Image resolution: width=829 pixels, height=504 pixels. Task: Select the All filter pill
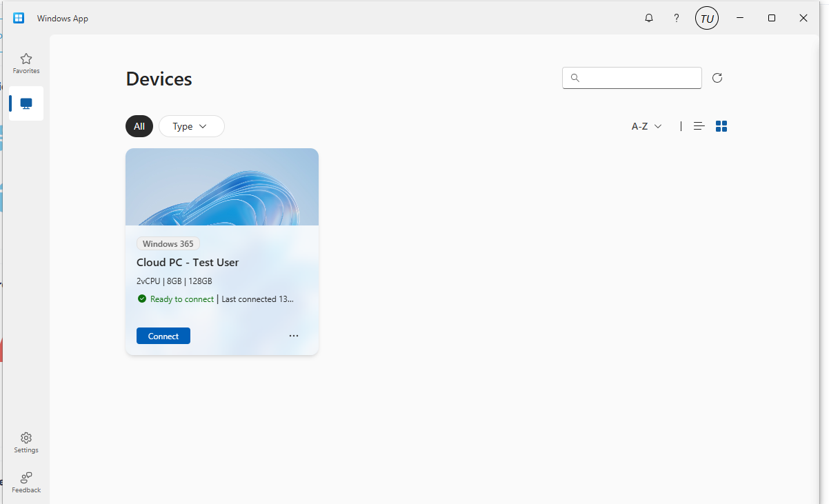click(139, 126)
